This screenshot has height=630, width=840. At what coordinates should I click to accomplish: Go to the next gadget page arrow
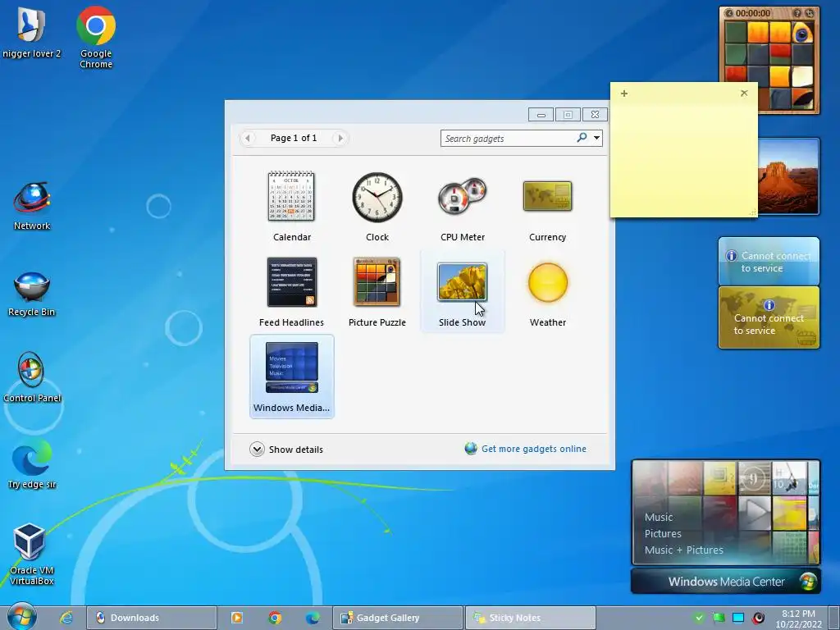click(x=340, y=138)
